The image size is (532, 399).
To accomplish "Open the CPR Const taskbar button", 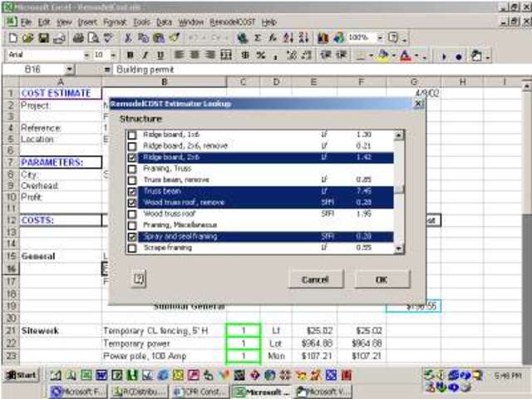I will point(199,392).
